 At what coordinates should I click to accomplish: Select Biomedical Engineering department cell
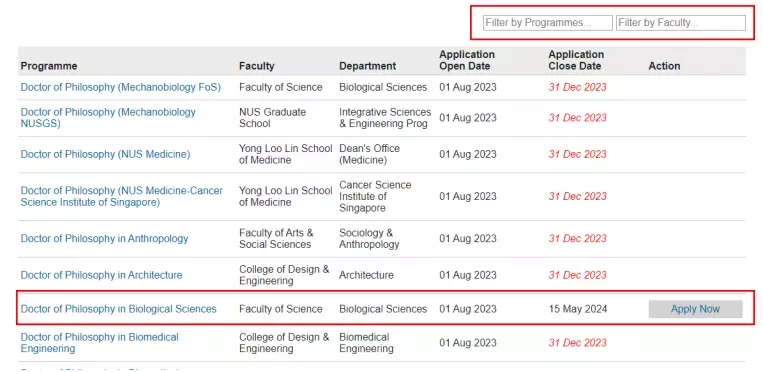coord(366,343)
